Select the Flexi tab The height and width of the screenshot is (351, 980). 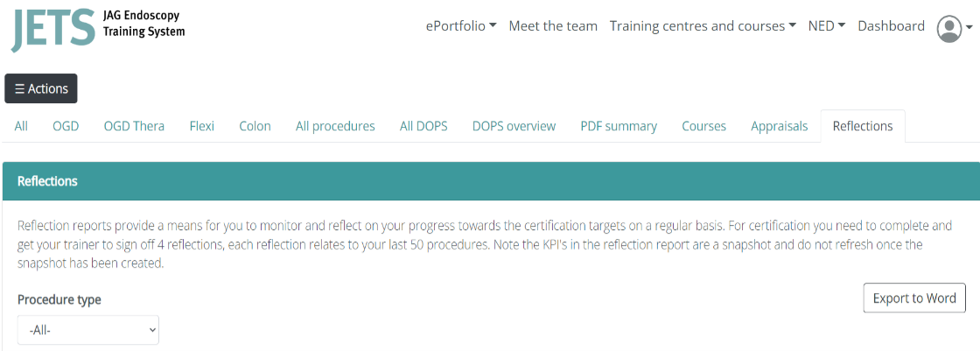(x=202, y=126)
